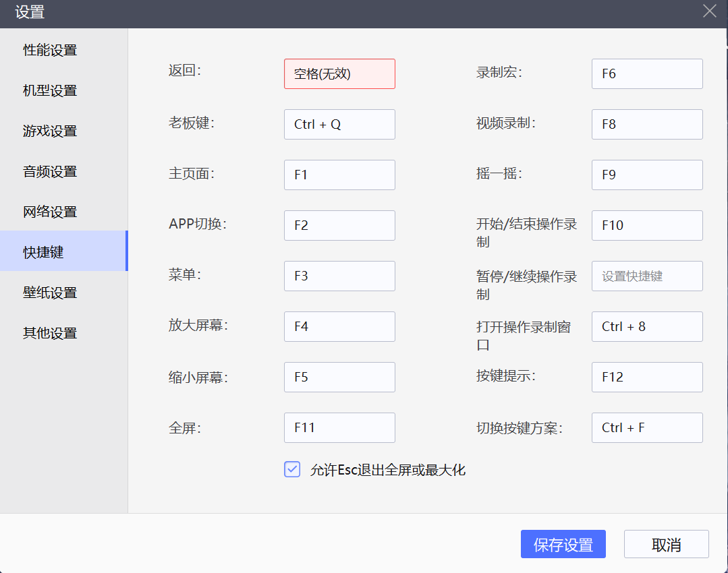Focus the 视频录制 F8 shortcut field
The height and width of the screenshot is (573, 728).
pos(647,125)
